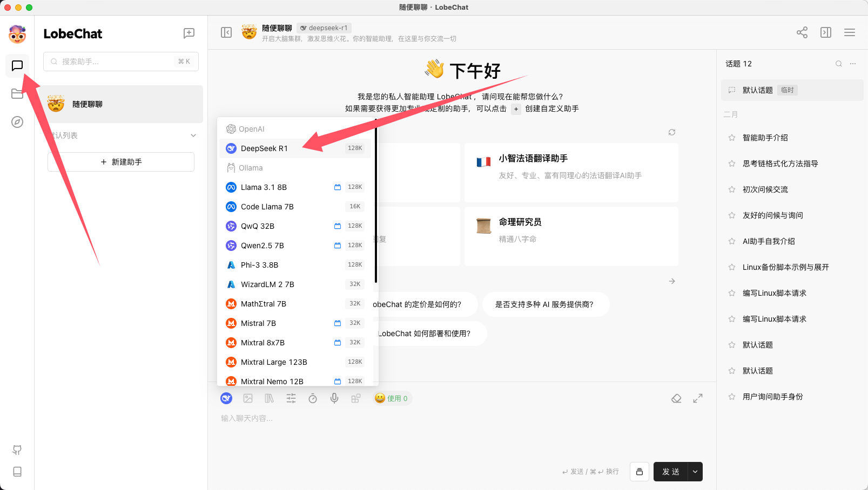Open the documentation book icon

pos(17,472)
